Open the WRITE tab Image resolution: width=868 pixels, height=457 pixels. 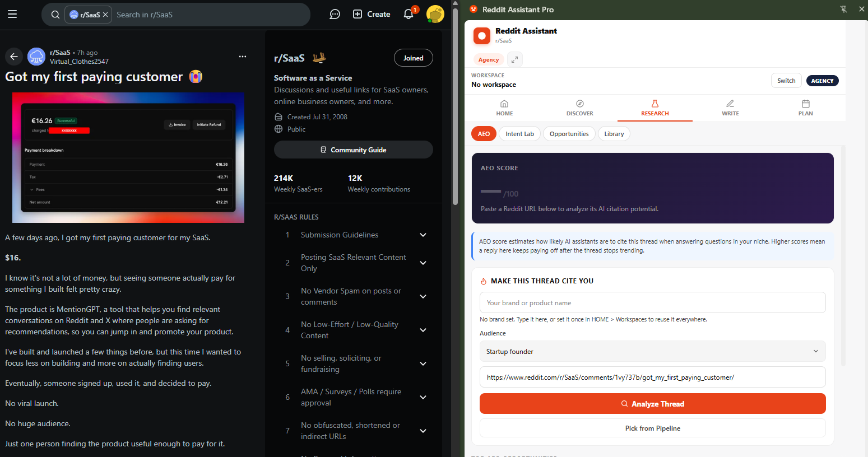click(730, 108)
